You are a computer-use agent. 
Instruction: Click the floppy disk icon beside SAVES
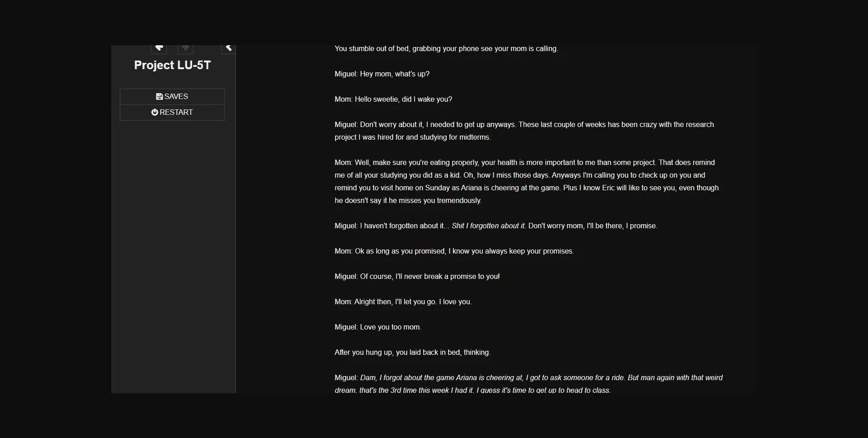[159, 96]
